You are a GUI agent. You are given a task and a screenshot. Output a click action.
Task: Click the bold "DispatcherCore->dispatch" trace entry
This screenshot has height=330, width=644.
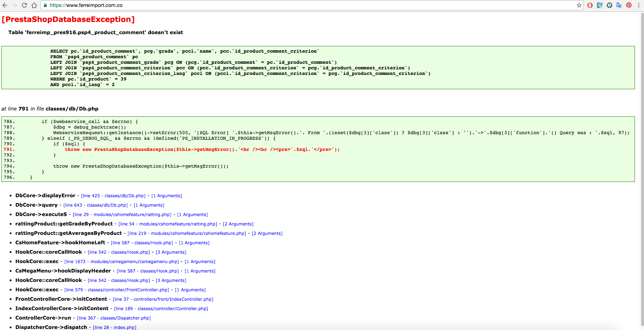pos(51,327)
